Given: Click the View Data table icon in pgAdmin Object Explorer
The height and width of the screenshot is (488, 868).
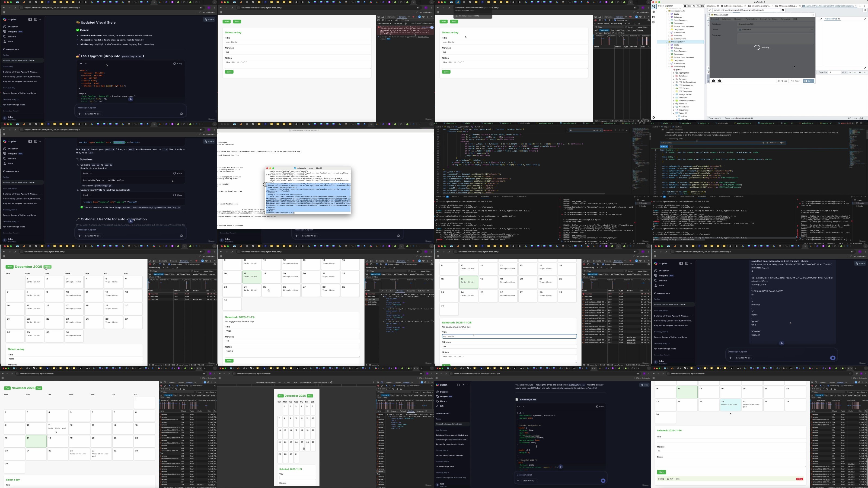Looking at the screenshot, I should pos(690,6).
